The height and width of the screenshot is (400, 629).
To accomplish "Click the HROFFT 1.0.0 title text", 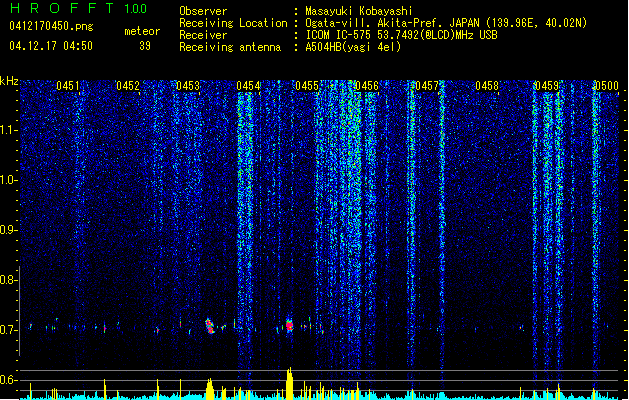I will pos(79,8).
